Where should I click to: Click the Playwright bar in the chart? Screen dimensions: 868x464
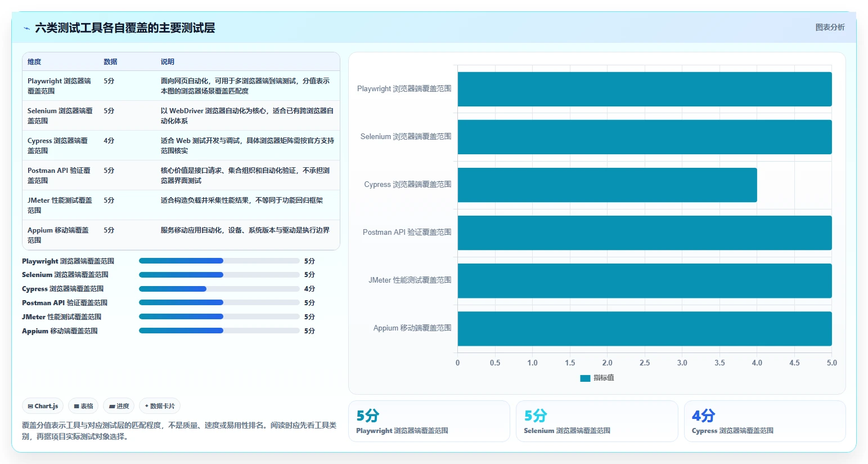pos(645,89)
